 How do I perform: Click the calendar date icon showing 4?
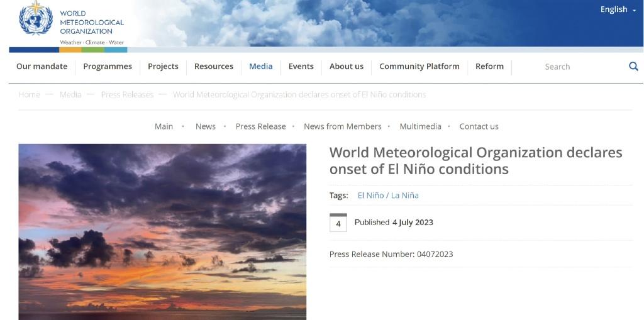pyautogui.click(x=338, y=223)
